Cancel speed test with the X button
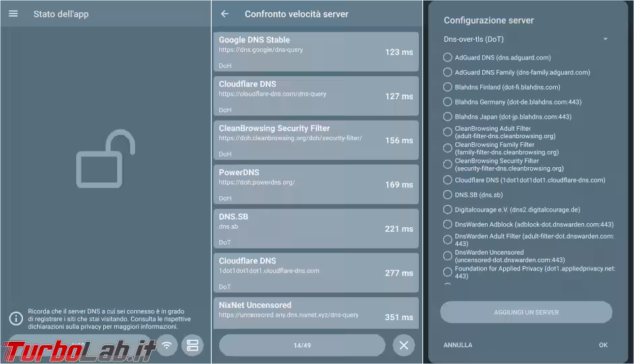Screen dimensions: 634x364 (403, 346)
